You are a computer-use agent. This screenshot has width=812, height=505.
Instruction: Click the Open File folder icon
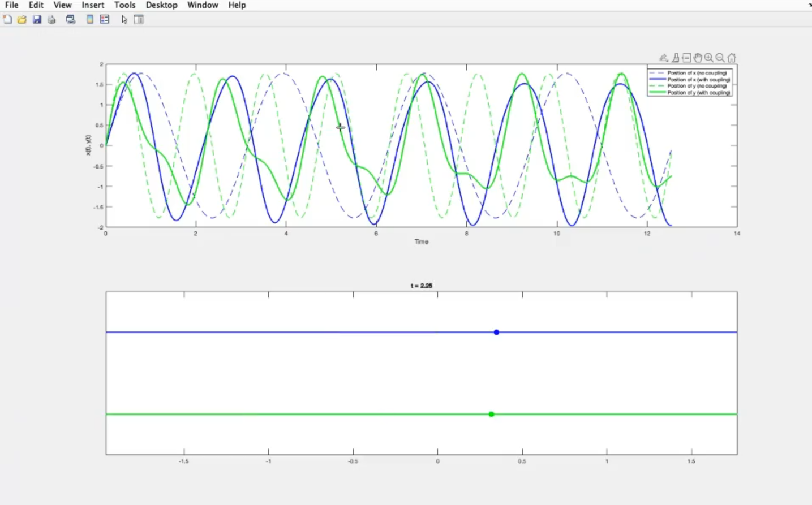(x=22, y=19)
